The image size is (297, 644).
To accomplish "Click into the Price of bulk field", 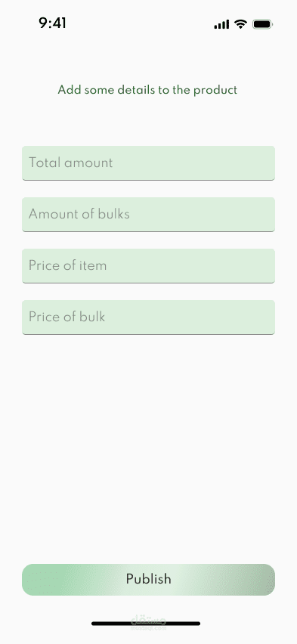I will 148,317.
